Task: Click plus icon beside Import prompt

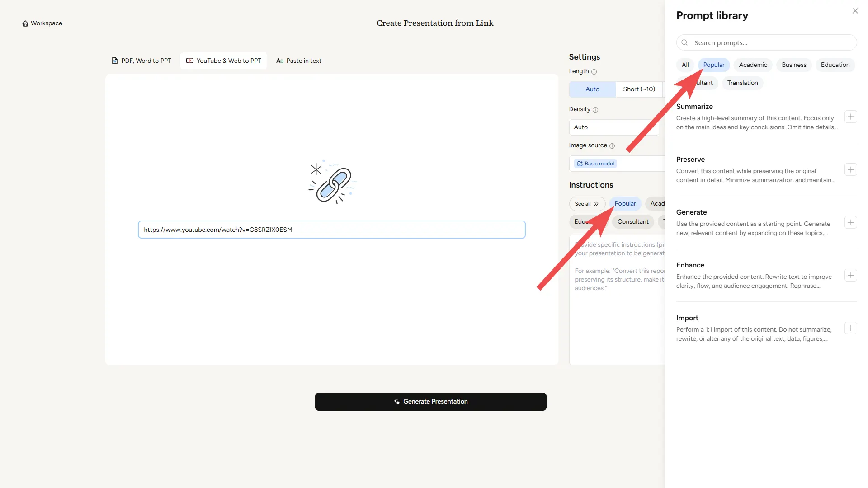Action: click(x=850, y=328)
